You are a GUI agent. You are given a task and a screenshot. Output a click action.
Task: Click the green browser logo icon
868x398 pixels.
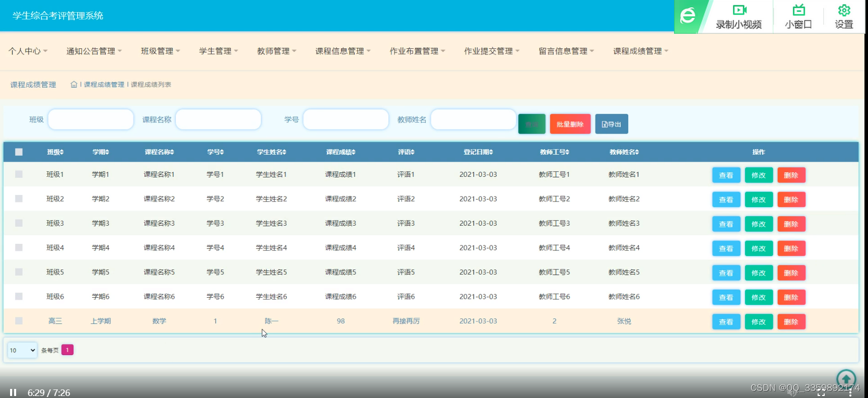tap(687, 16)
